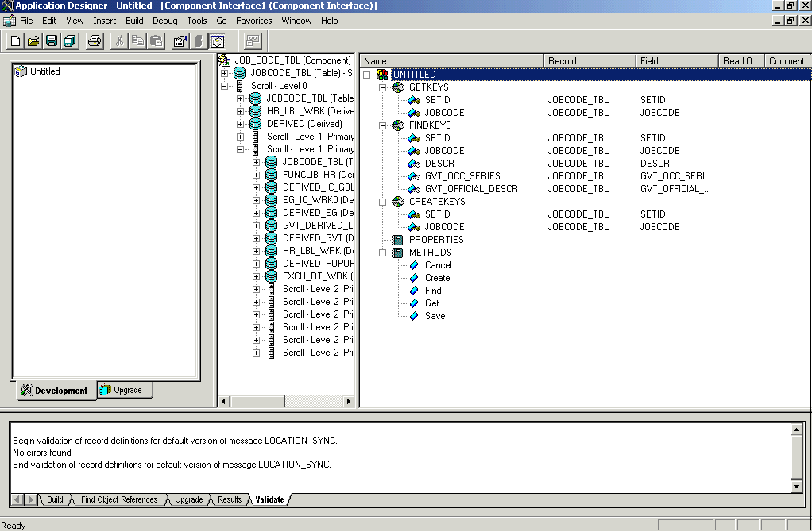
Task: Select the Upgrade tab in the project workspace
Action: coord(126,390)
